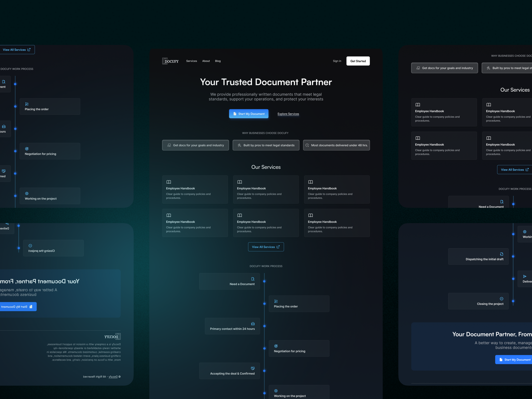Click Sign in
The width and height of the screenshot is (532, 399).
[337, 61]
